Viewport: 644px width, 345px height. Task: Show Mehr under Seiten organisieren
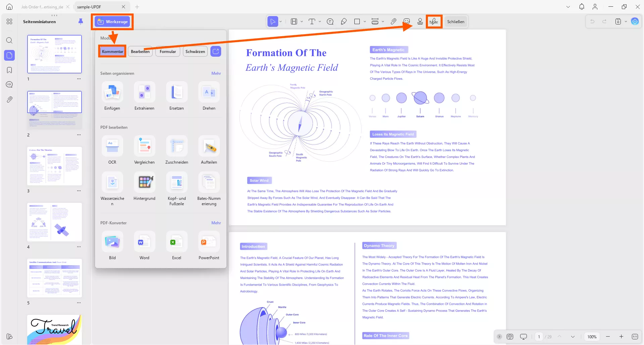click(x=216, y=73)
